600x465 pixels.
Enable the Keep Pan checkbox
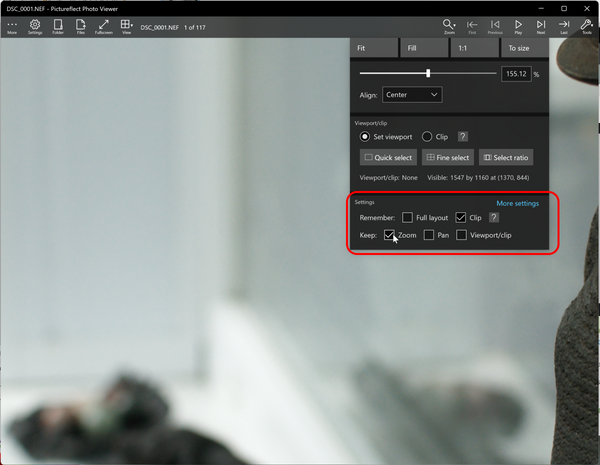429,235
